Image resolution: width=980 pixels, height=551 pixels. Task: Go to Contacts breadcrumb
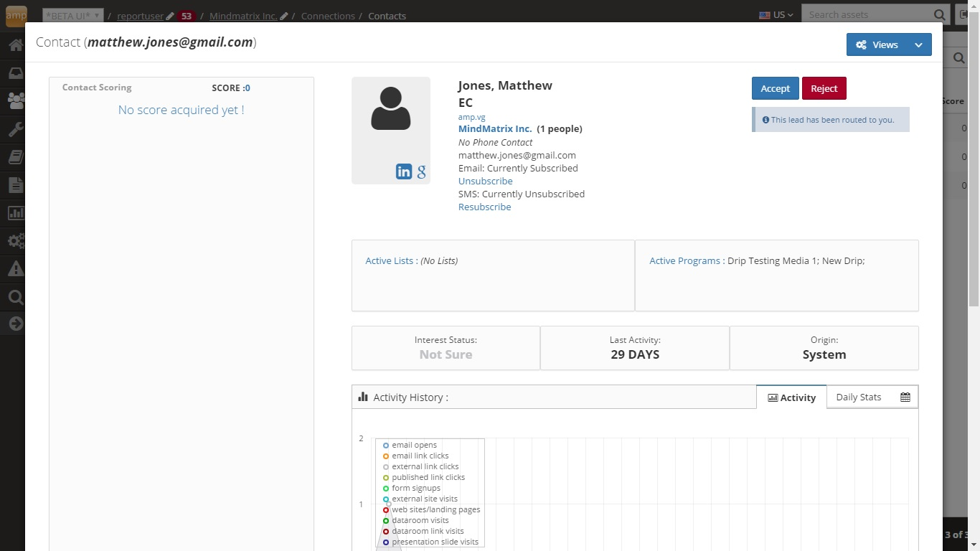(387, 16)
